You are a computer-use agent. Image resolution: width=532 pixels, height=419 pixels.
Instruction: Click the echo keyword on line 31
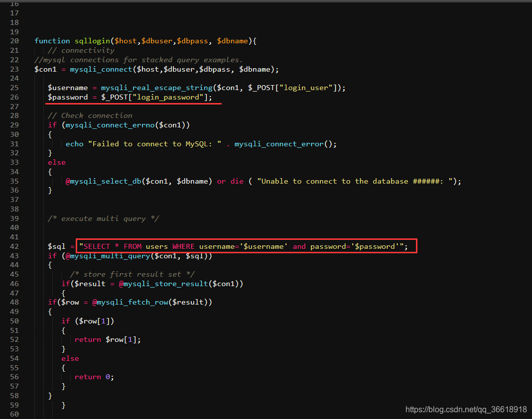tap(74, 144)
